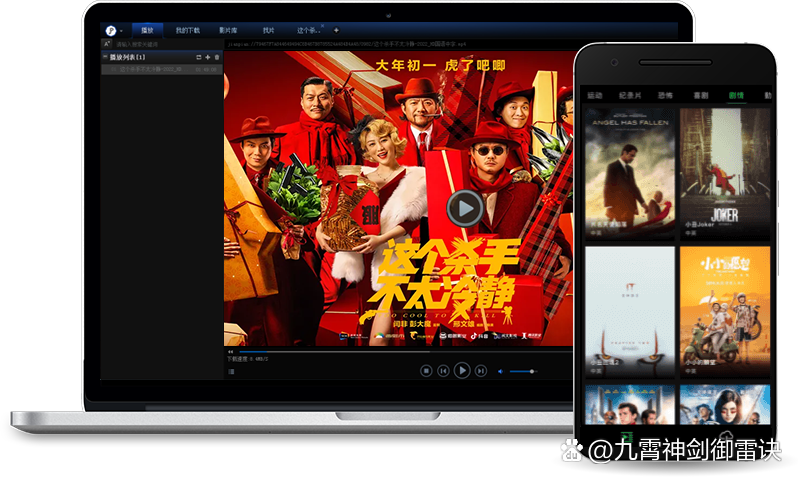Close the 这个杀.. tab
The width and height of the screenshot is (798, 480).
click(x=323, y=26)
